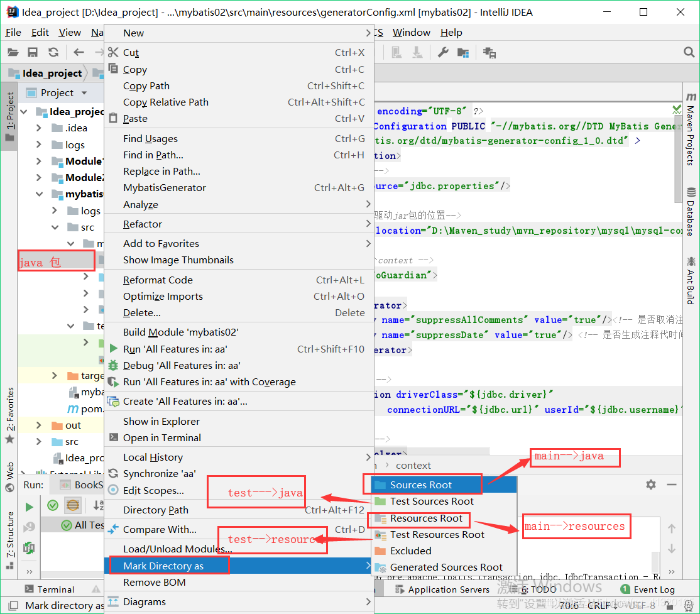This screenshot has height=614, width=700.
Task: Click the Synchronize toolbar icon
Action: [53, 52]
